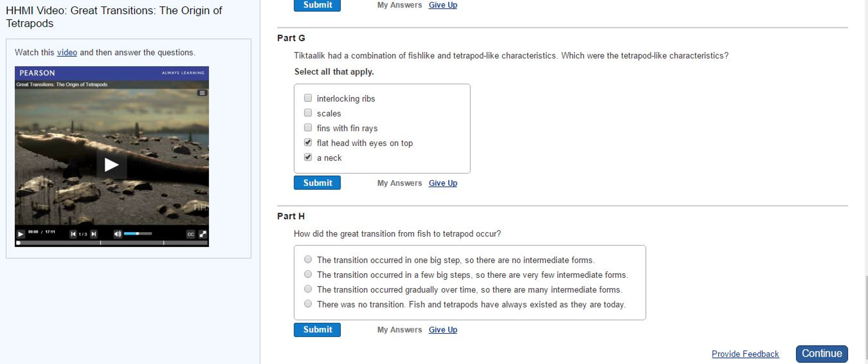
Task: Submit the Part G answer
Action: [317, 183]
